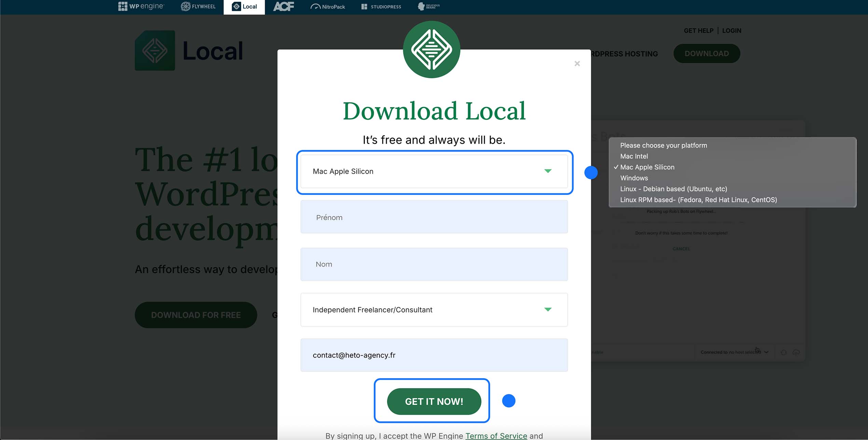The width and height of the screenshot is (868, 440).
Task: Click the Prénom input field
Action: click(x=434, y=217)
